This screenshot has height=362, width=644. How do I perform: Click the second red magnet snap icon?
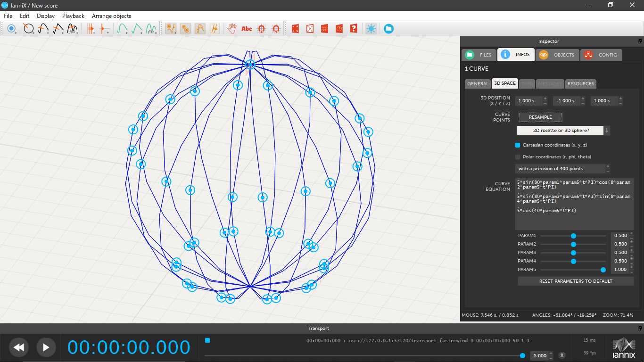(x=276, y=29)
